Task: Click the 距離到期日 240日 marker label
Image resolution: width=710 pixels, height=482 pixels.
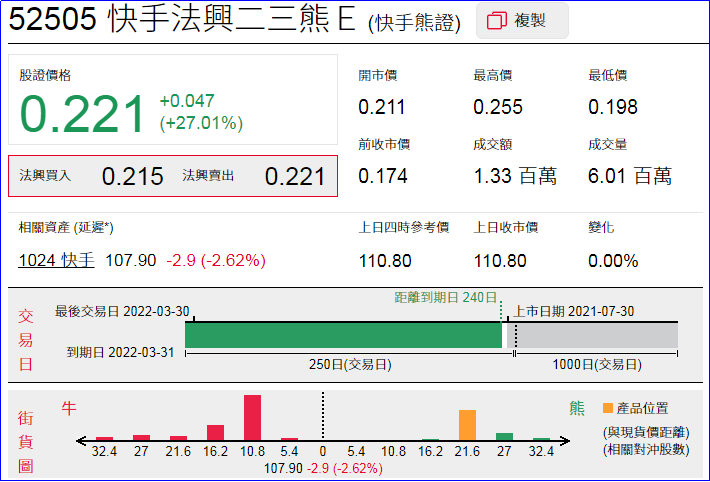Action: point(446,298)
